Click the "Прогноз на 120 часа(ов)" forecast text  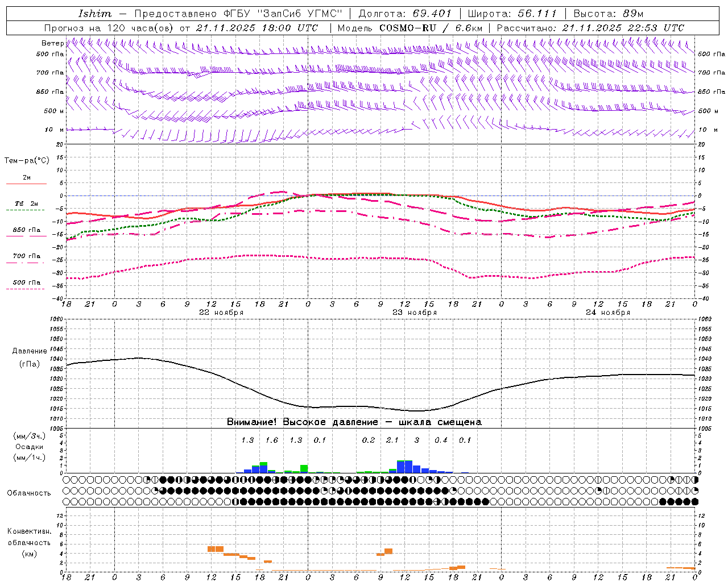click(x=110, y=28)
